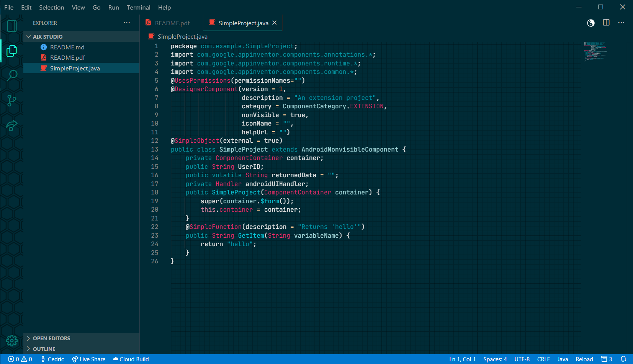The image size is (633, 364).
Task: Click Cloud Build in status bar
Action: [x=131, y=359]
